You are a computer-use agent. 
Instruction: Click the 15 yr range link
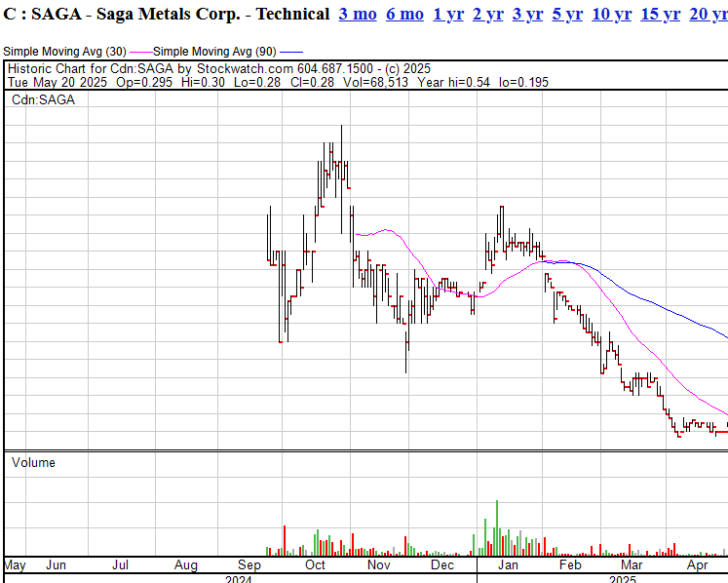(660, 14)
